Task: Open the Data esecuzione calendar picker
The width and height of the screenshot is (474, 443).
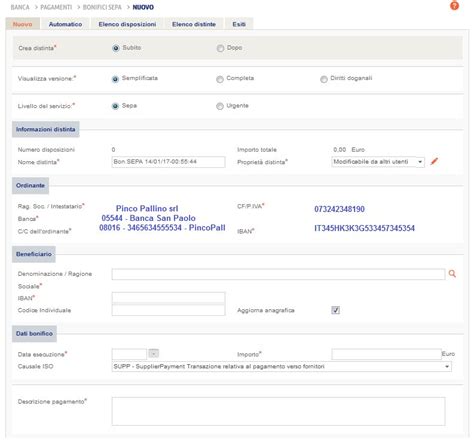Action: (x=153, y=353)
